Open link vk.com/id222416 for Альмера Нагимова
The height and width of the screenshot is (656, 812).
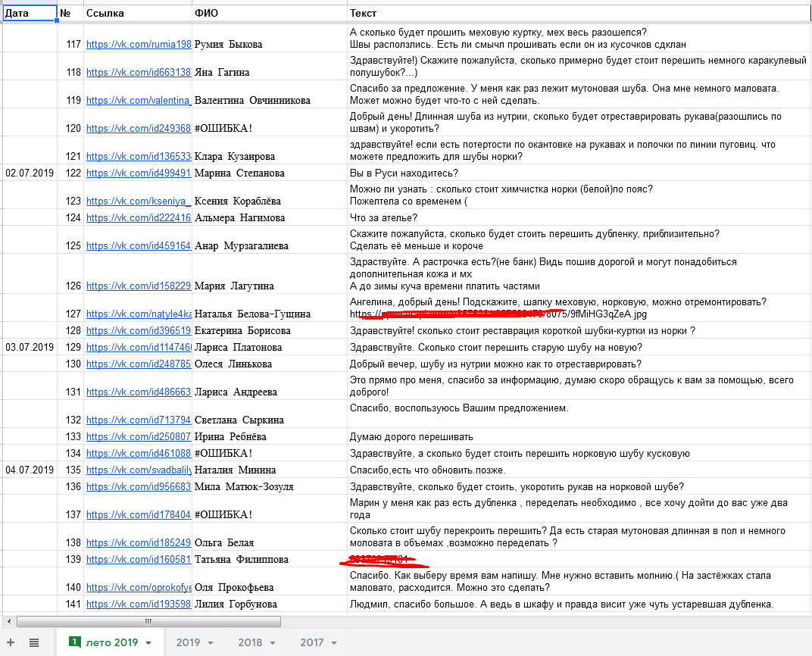[139, 217]
